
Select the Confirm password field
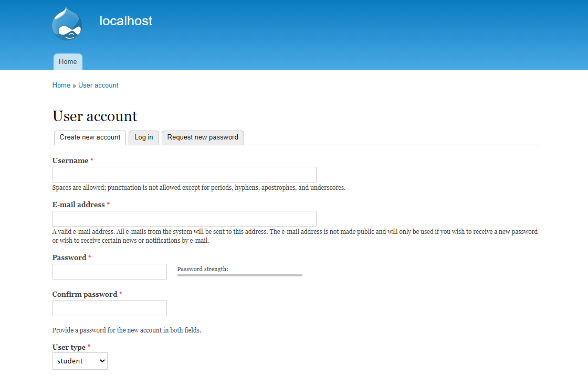109,308
